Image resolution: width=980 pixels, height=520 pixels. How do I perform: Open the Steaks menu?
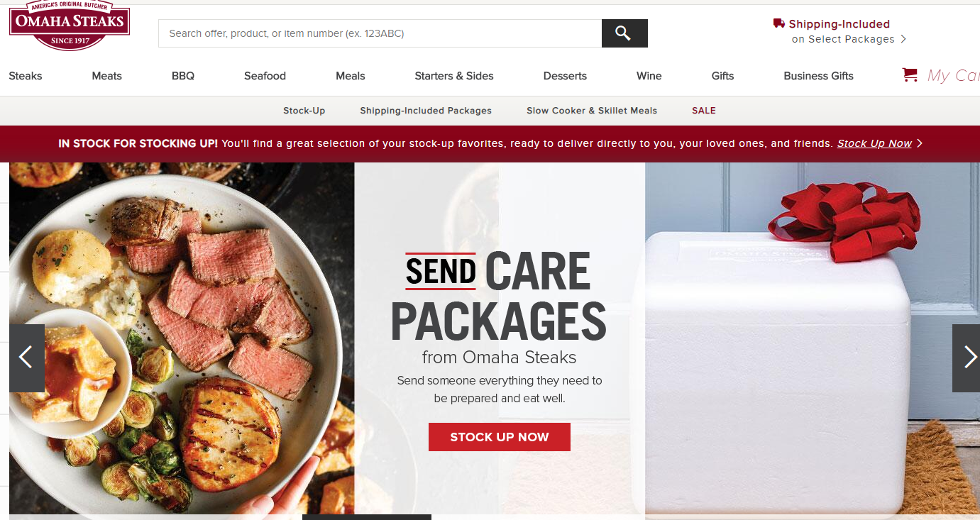click(x=26, y=76)
